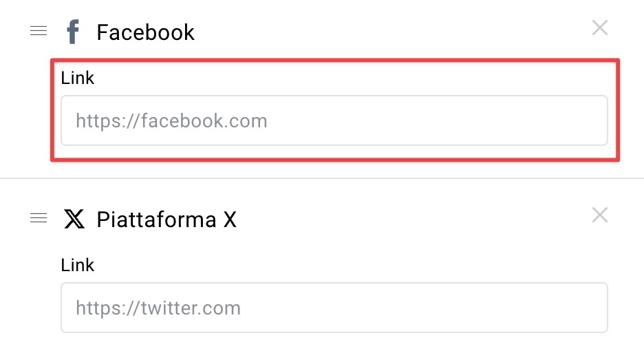Click the Piattaforma X heading text
Screen dimensions: 644x351
point(167,219)
